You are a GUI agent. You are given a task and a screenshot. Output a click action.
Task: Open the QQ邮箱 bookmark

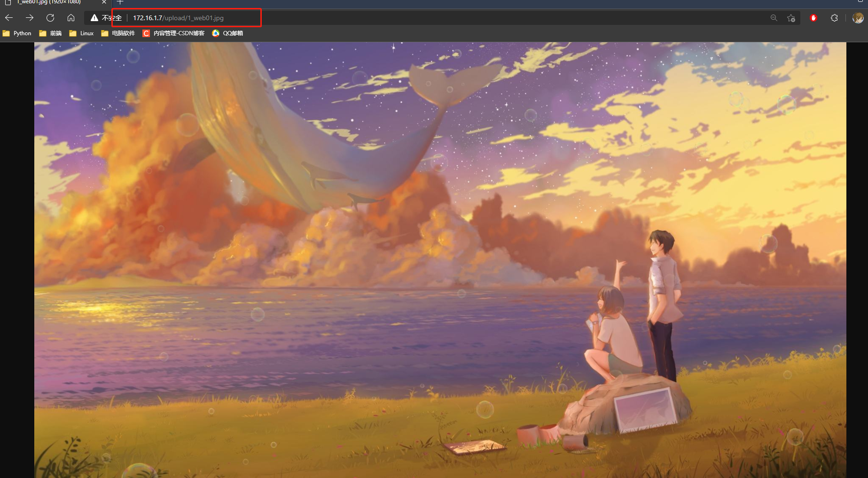click(x=227, y=33)
